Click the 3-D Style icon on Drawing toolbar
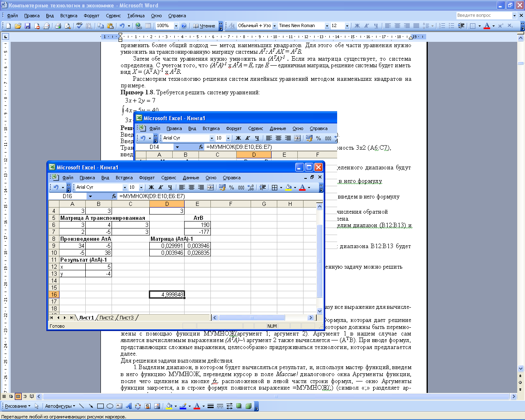Screen dimensions: 525x420 [249, 406]
